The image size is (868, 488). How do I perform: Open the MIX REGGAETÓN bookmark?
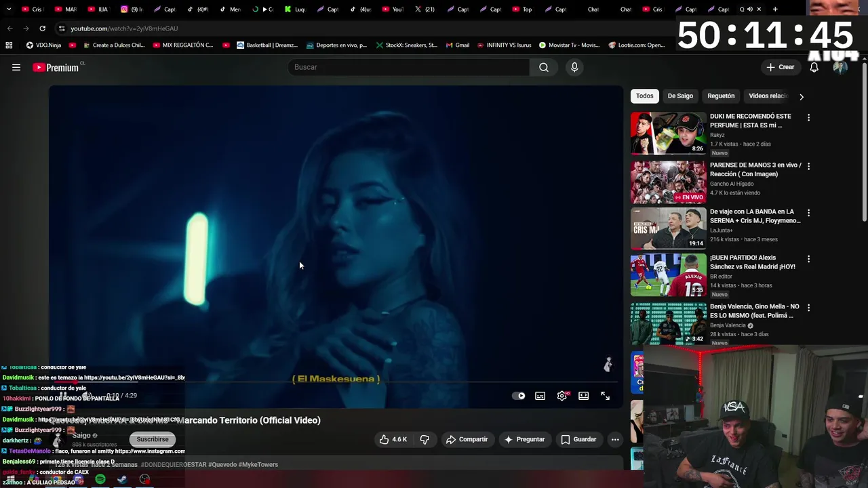point(183,45)
